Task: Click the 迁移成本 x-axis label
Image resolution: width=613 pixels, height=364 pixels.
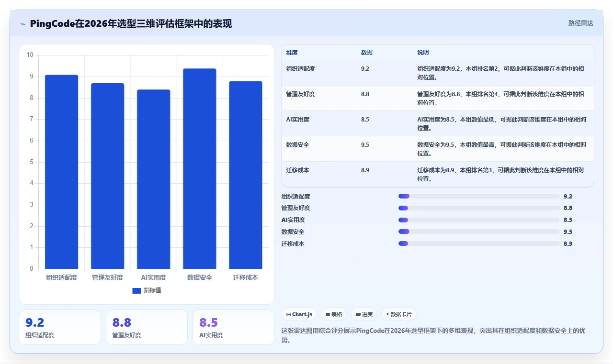Action: coord(246,277)
